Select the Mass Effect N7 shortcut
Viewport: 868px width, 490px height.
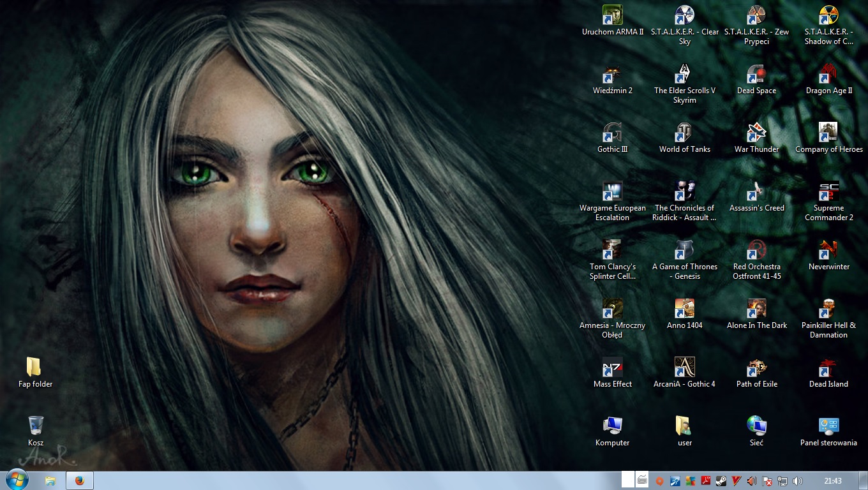(x=612, y=373)
